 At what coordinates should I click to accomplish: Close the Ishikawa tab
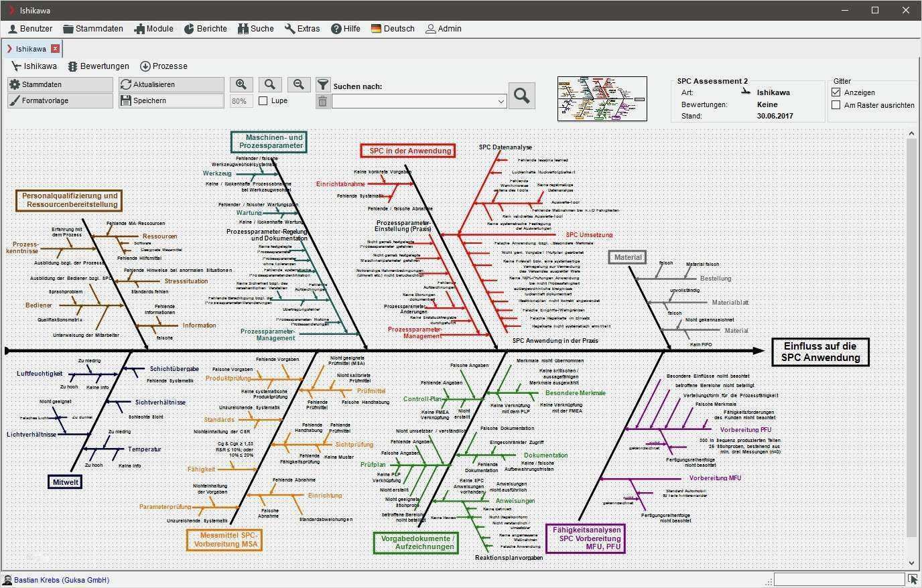(x=56, y=48)
